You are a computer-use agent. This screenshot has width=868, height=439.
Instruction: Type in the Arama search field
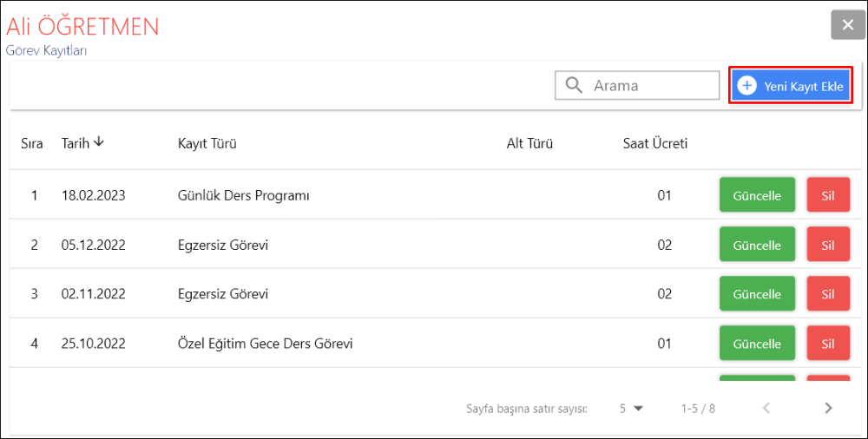tap(653, 86)
